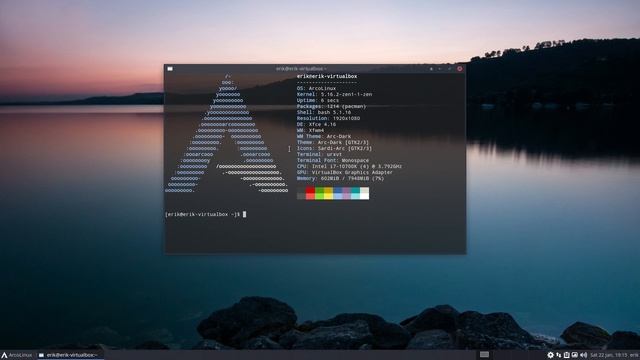Click the 'Packages: 1214 (pacman)' line

[x=331, y=107]
